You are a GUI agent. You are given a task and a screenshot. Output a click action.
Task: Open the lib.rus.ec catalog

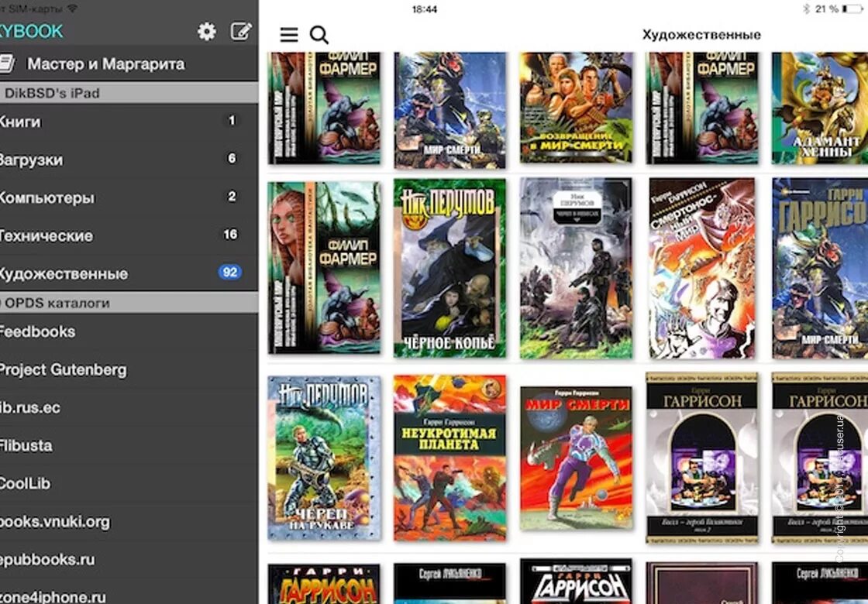(129, 407)
